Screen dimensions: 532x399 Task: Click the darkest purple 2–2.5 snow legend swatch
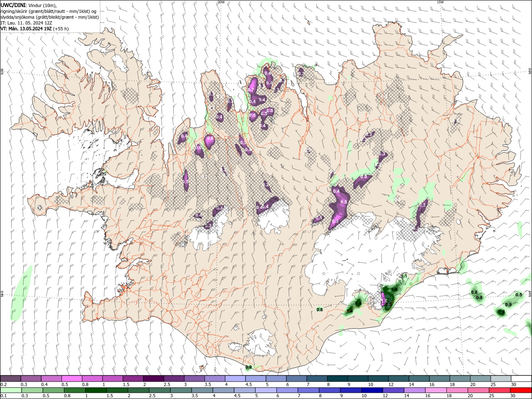coord(153,379)
